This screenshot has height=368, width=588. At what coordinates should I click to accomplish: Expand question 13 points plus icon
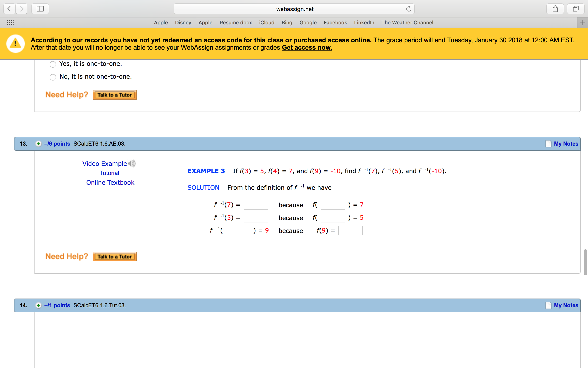38,144
